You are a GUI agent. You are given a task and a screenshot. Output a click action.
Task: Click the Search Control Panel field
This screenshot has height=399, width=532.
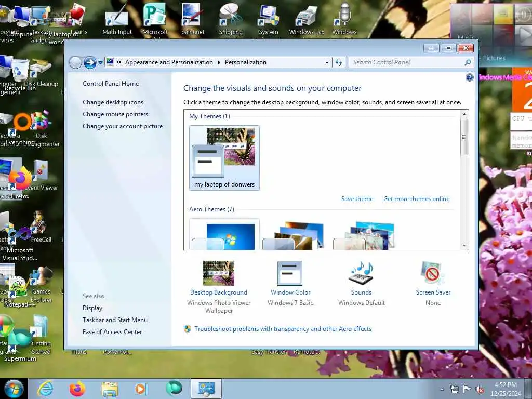(411, 62)
